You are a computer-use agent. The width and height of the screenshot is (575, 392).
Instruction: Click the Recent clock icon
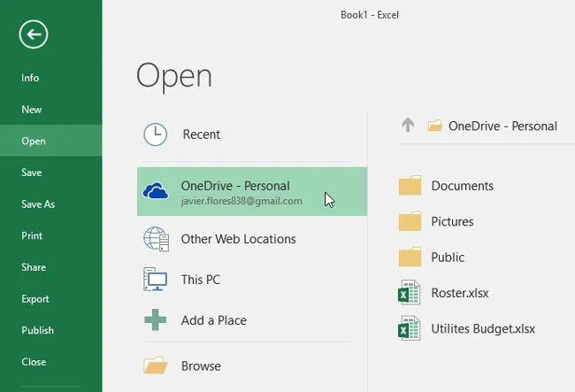click(155, 135)
